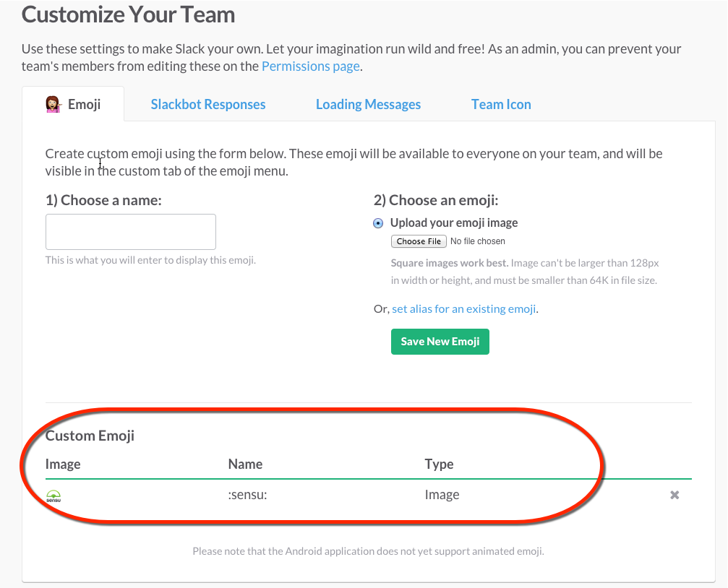
Task: Delete the :sensu: emoji with the X icon
Action: click(x=675, y=495)
